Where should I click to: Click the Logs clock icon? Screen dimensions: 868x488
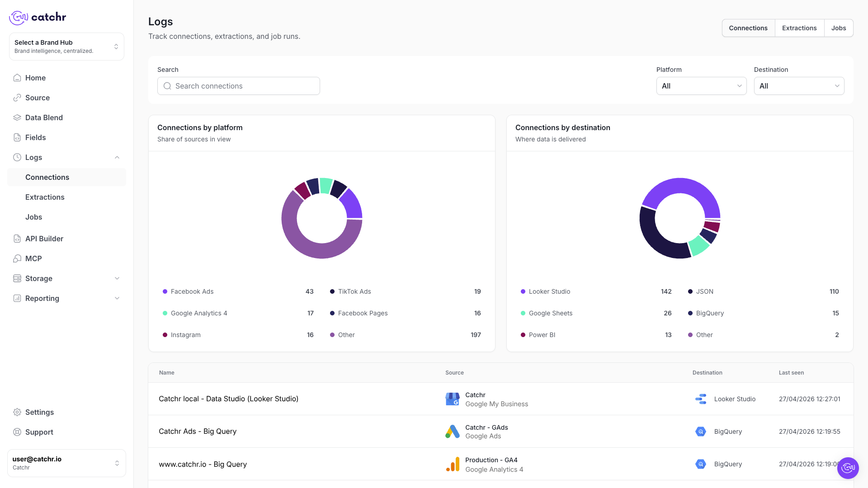(x=17, y=157)
